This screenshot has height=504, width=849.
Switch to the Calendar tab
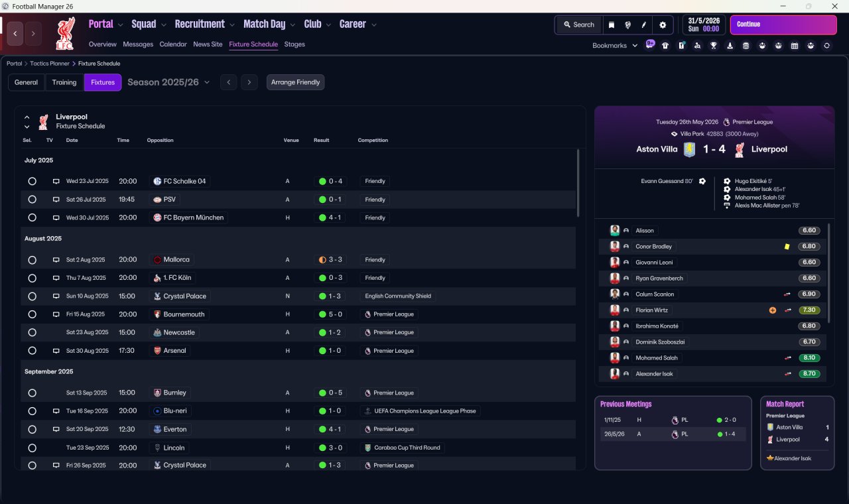(x=173, y=44)
